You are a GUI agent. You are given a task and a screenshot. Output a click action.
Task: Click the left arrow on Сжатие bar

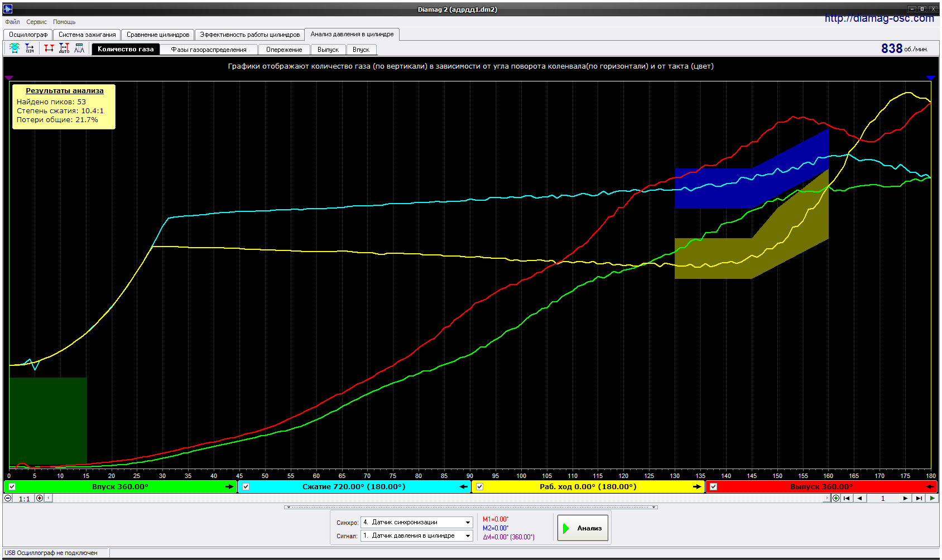(463, 487)
